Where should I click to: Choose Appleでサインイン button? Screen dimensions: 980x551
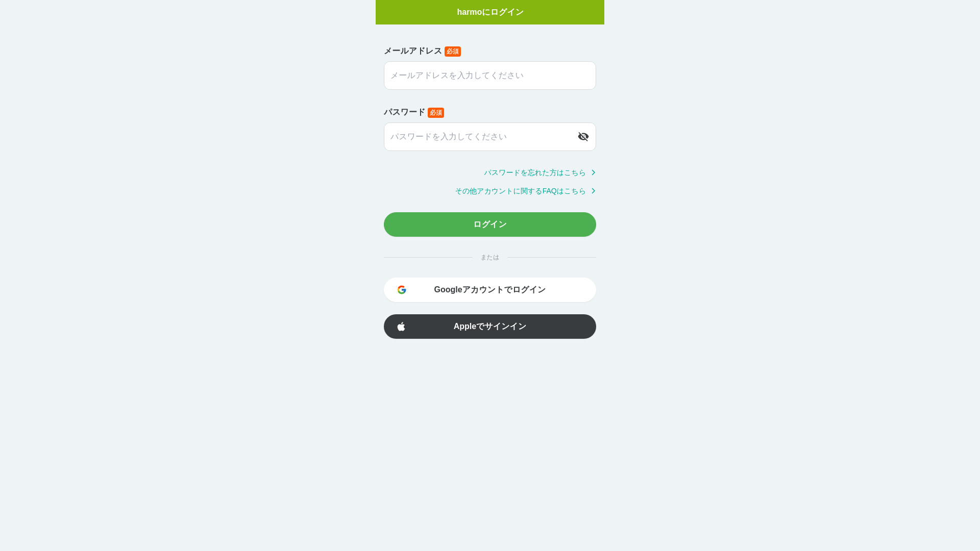[x=490, y=327]
